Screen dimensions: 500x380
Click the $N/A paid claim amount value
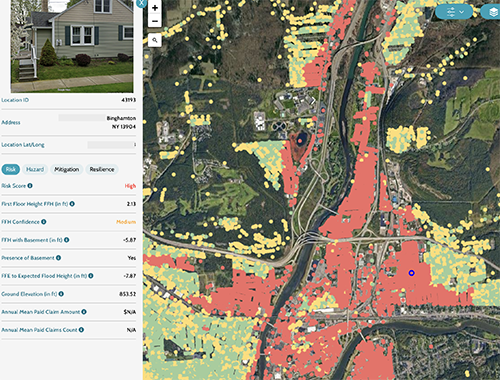click(x=130, y=312)
